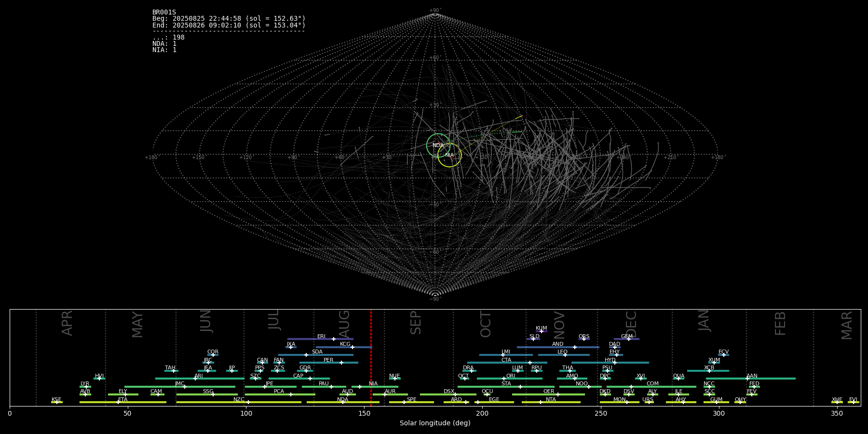Click the AUG month label
Screen dimensions: 868x434
(344, 324)
